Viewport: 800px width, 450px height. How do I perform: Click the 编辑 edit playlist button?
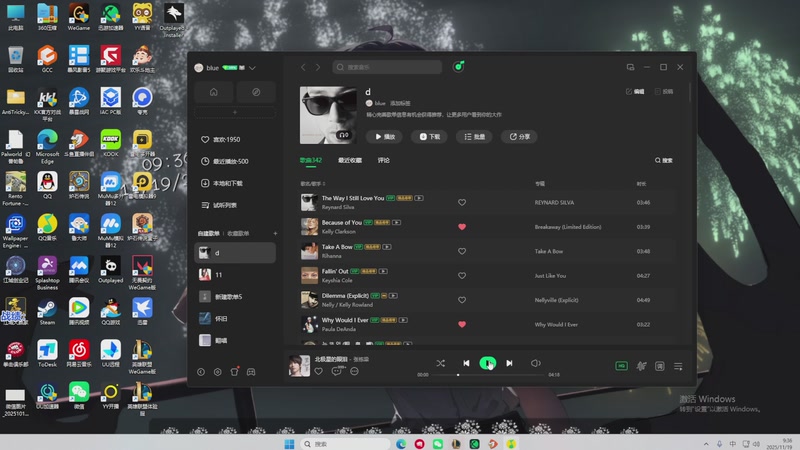point(635,92)
